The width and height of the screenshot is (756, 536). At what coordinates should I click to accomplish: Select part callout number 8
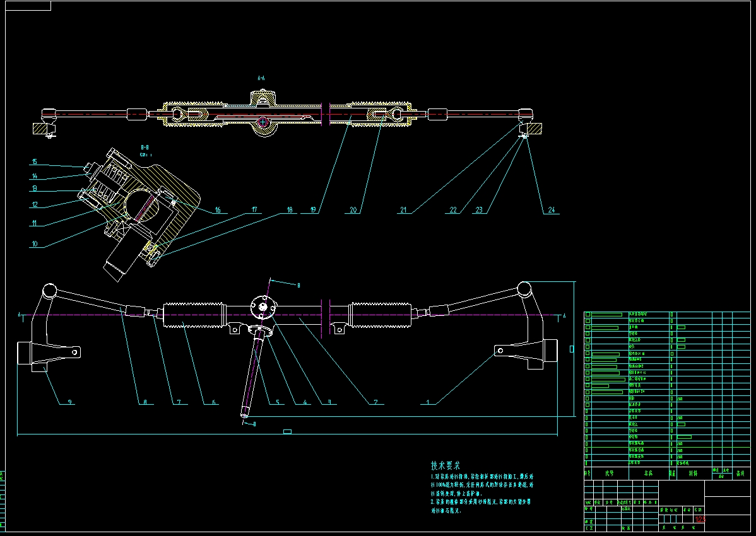point(145,402)
